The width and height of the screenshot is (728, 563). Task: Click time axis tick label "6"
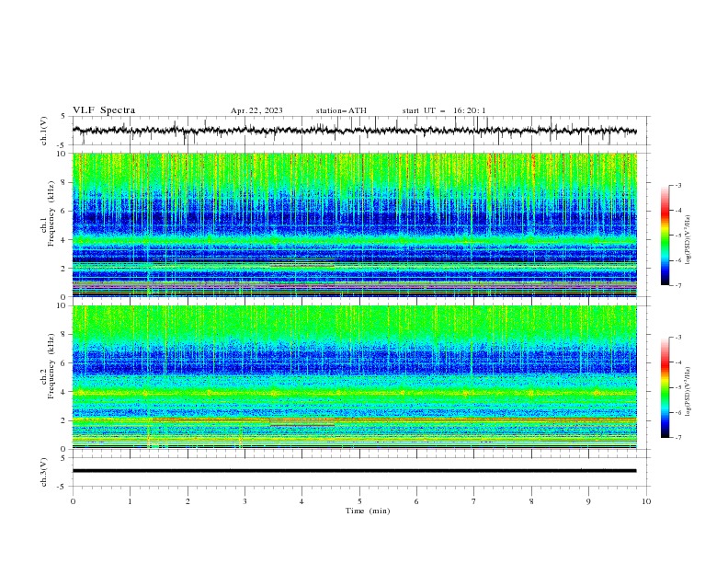(416, 501)
